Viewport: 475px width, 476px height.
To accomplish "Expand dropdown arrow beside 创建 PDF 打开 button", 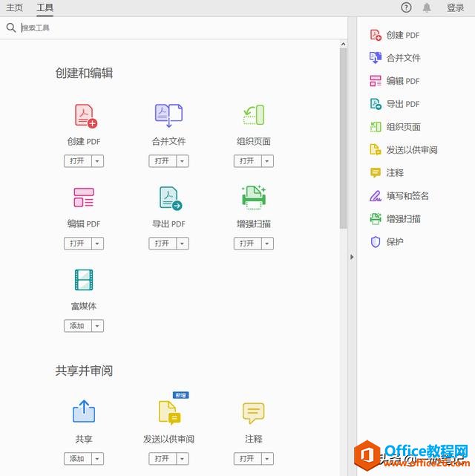I will click(97, 161).
